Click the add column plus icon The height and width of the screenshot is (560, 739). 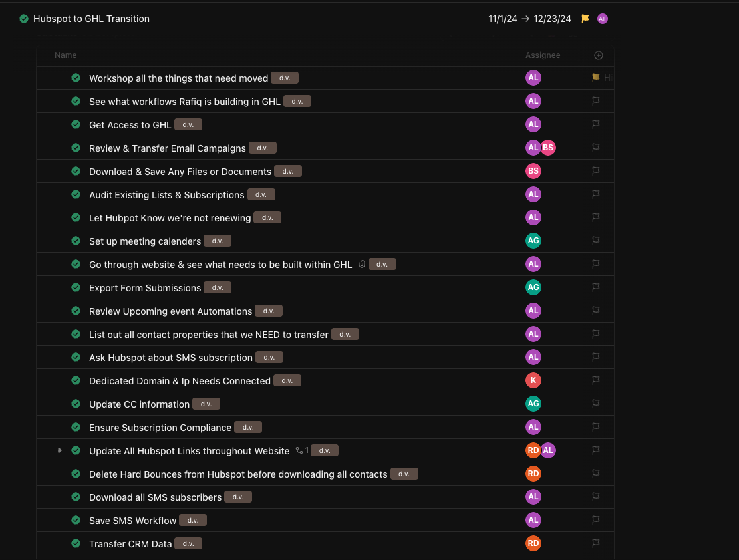pos(599,55)
